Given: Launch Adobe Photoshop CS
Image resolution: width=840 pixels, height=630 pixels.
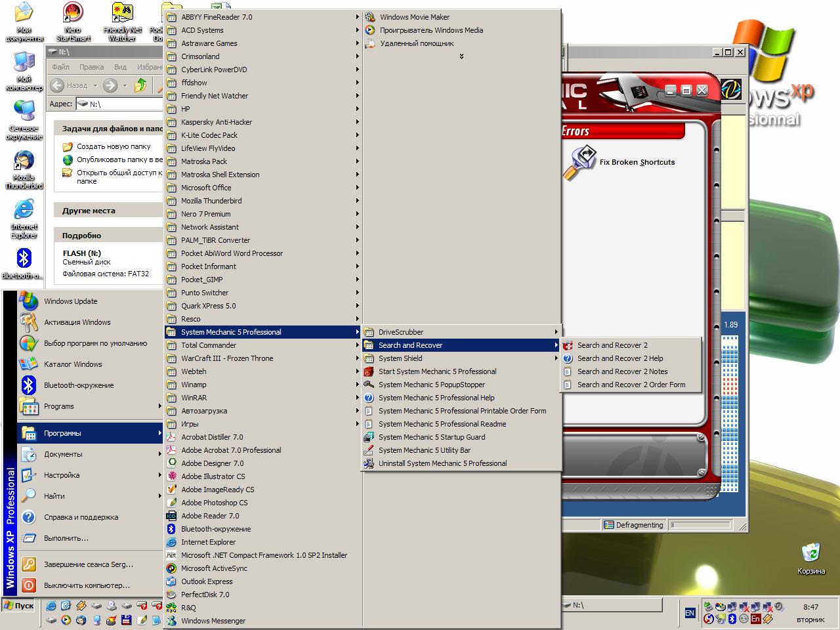Looking at the screenshot, I should tap(263, 503).
